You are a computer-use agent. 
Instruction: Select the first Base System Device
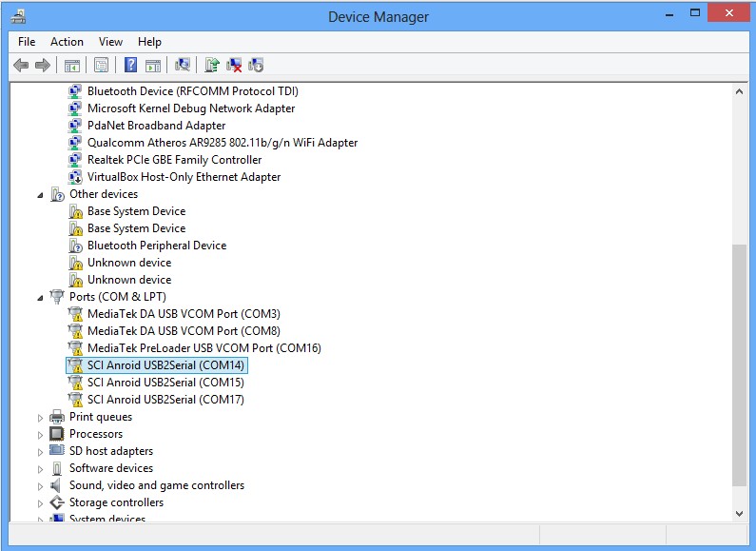pos(136,211)
